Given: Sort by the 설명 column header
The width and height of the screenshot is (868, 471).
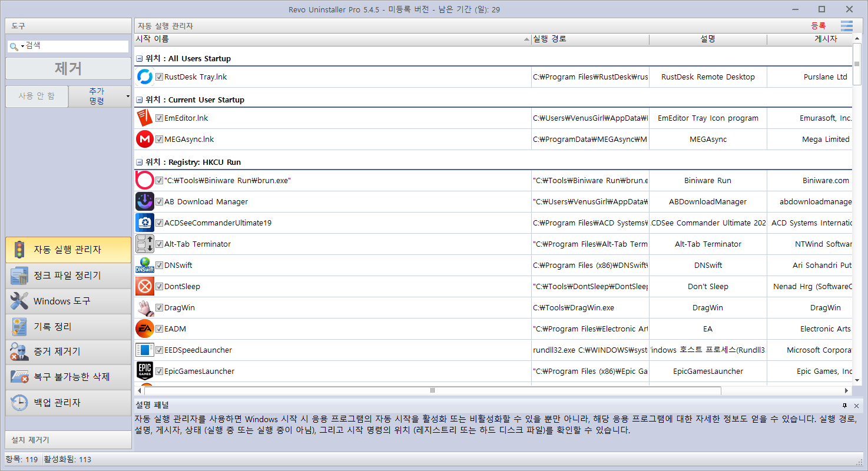Looking at the screenshot, I should (708, 39).
